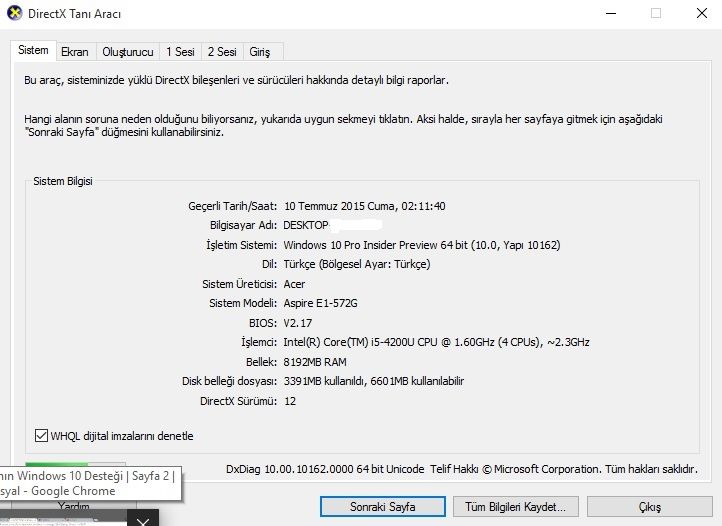The width and height of the screenshot is (722, 526).
Task: Switch to the 2 Sesi tab
Action: pyautogui.click(x=222, y=52)
